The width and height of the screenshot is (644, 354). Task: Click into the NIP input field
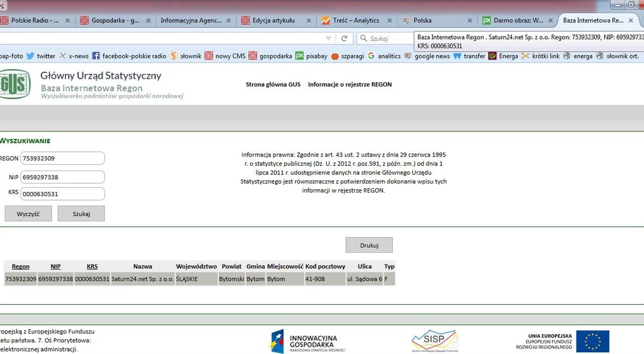coord(62,177)
